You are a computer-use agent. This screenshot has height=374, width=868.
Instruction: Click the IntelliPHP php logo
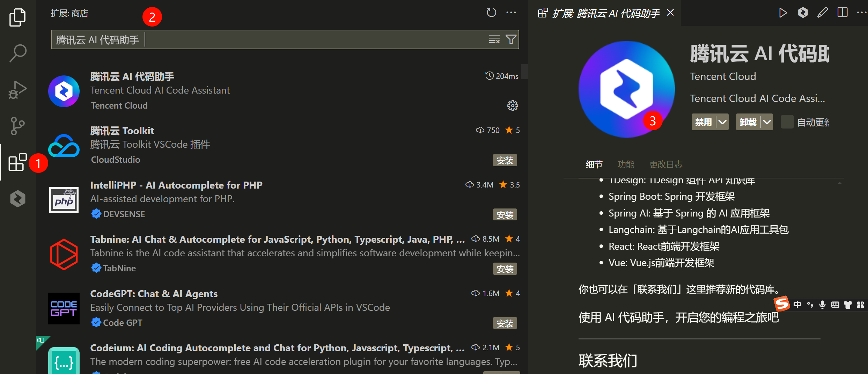click(64, 200)
